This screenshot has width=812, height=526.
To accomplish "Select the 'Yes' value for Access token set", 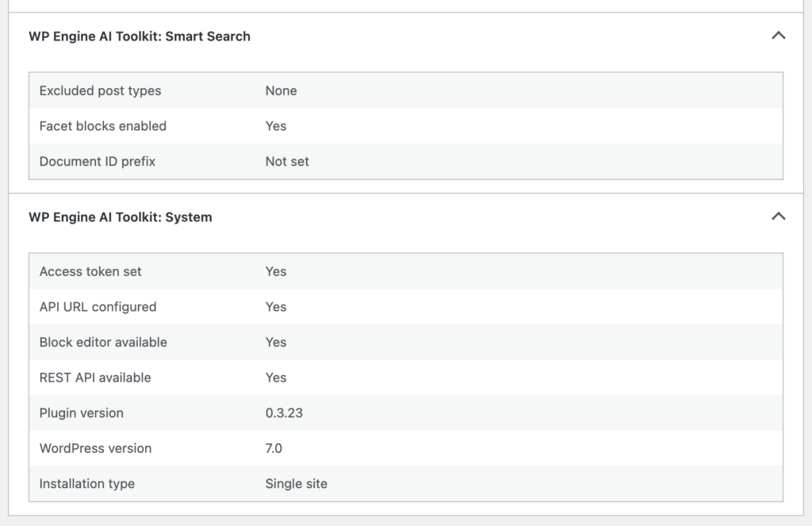I will pyautogui.click(x=275, y=271).
